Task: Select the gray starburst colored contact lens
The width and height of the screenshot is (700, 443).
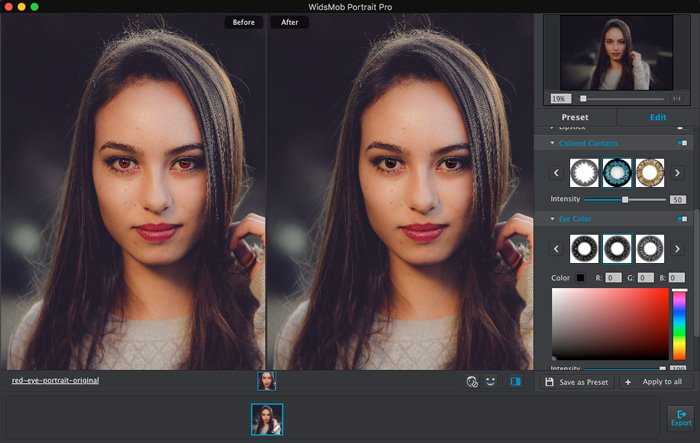Action: pyautogui.click(x=584, y=173)
